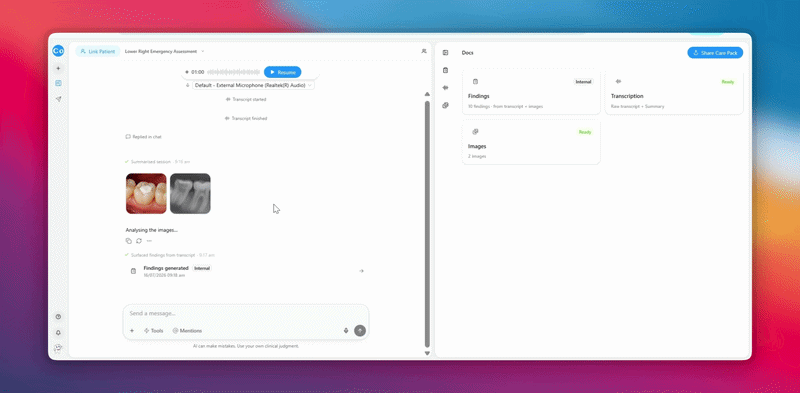Click the '2 images' subtitle

click(477, 156)
